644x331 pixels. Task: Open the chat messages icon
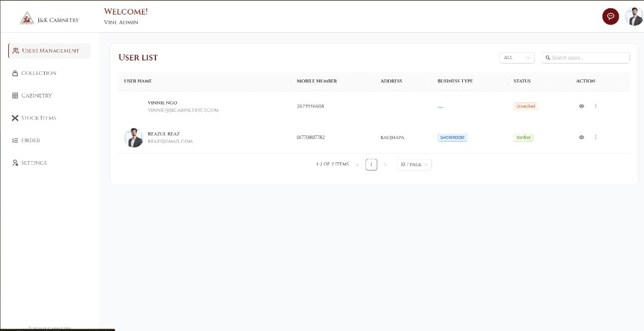(x=610, y=16)
